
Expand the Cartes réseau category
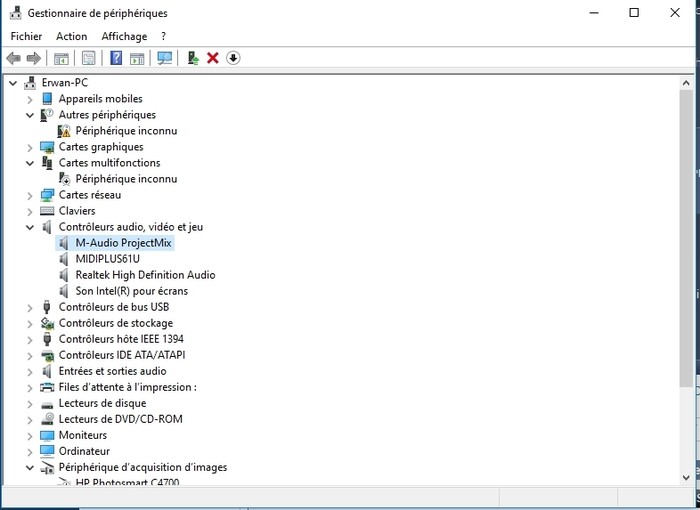[30, 196]
